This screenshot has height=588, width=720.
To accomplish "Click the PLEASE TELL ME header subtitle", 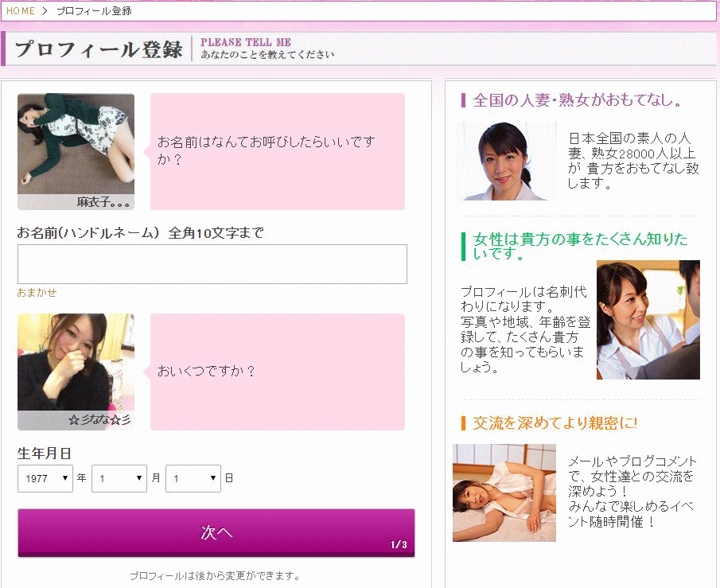I will pyautogui.click(x=246, y=42).
